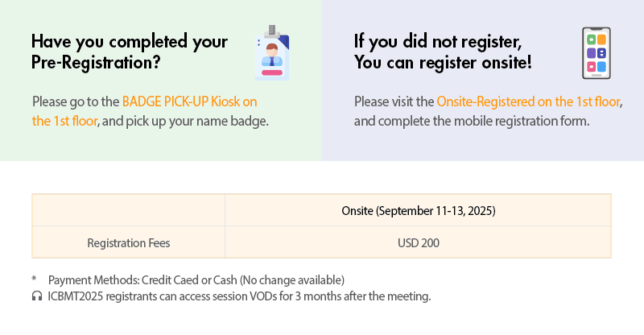This screenshot has height=335, width=644.
Task: Select the "Have you completed your Pre-Registration?" heading
Action: (129, 52)
